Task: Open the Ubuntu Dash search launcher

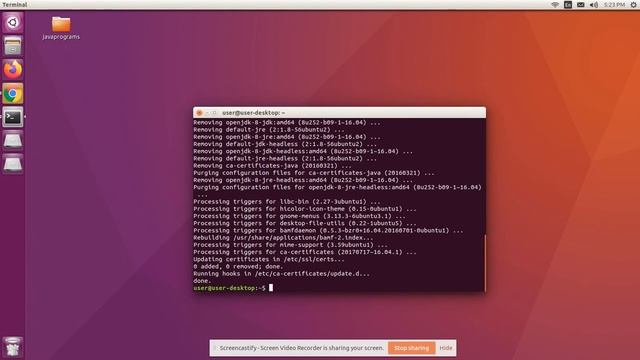Action: coord(13,22)
